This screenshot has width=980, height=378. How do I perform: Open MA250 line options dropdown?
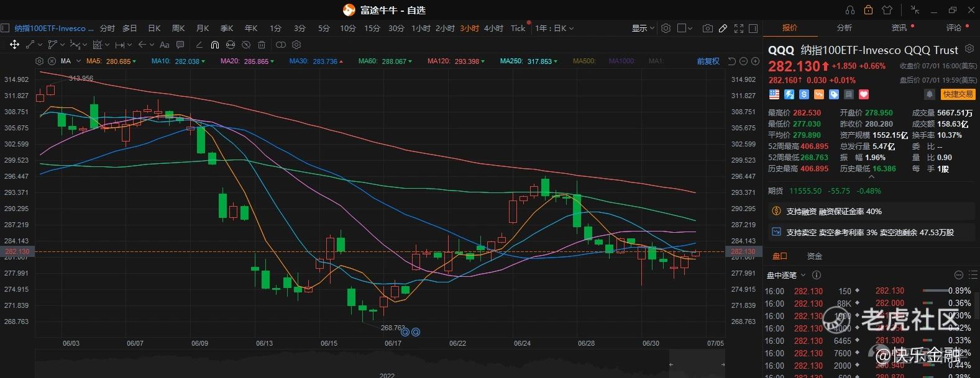click(x=555, y=61)
